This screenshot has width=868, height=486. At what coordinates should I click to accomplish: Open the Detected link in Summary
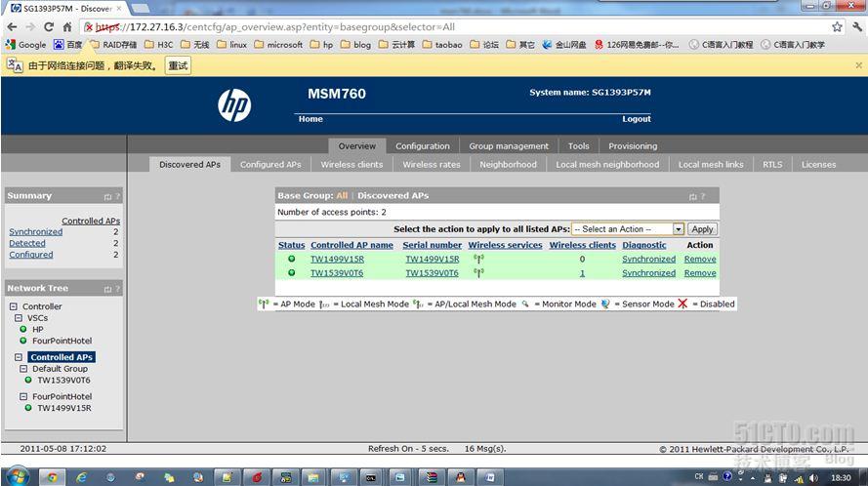(x=27, y=243)
